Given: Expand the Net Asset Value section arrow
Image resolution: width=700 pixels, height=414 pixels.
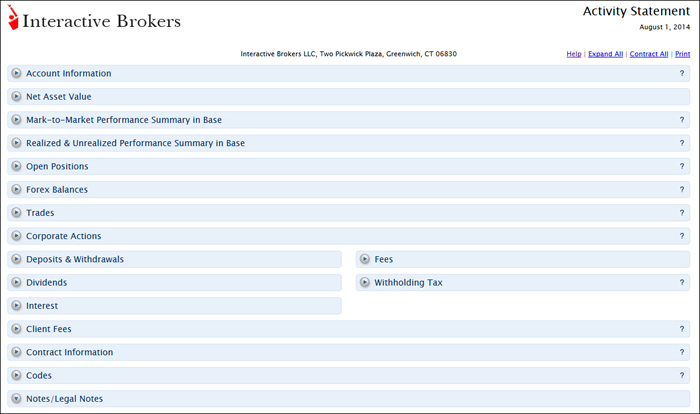Looking at the screenshot, I should [x=16, y=96].
